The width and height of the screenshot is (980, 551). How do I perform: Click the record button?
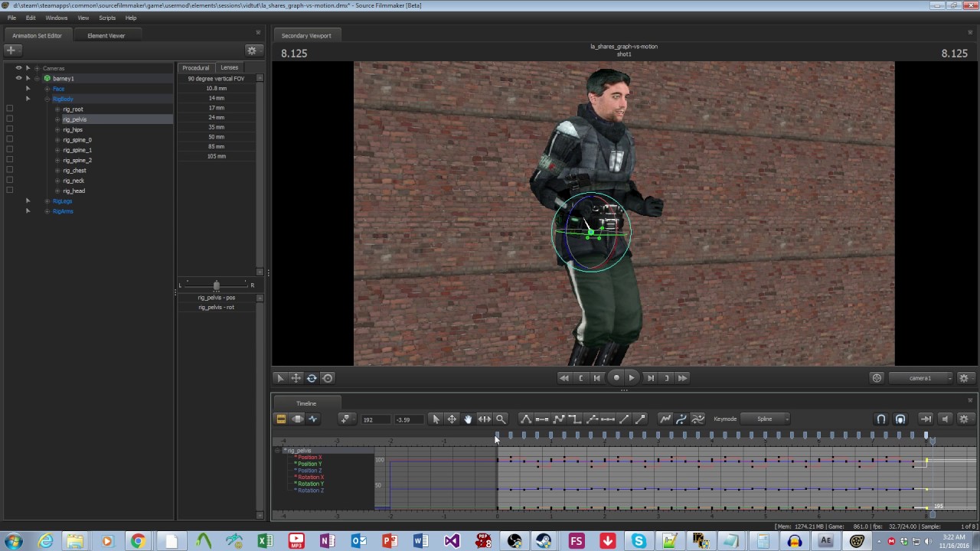pos(616,378)
